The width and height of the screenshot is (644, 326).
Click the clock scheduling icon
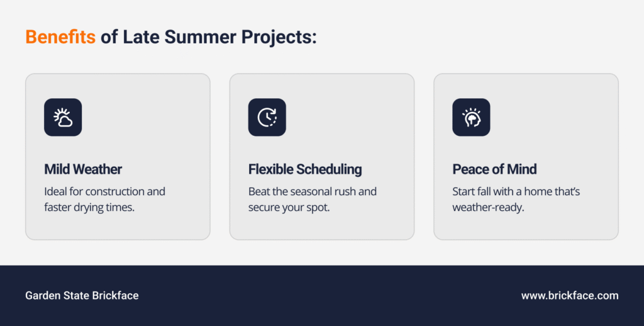pyautogui.click(x=267, y=117)
